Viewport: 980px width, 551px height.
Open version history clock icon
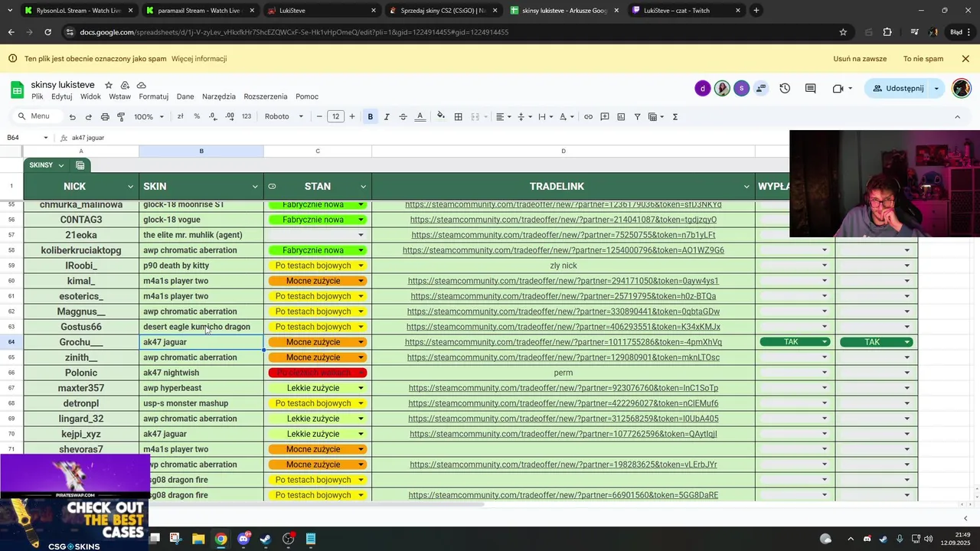pyautogui.click(x=785, y=89)
